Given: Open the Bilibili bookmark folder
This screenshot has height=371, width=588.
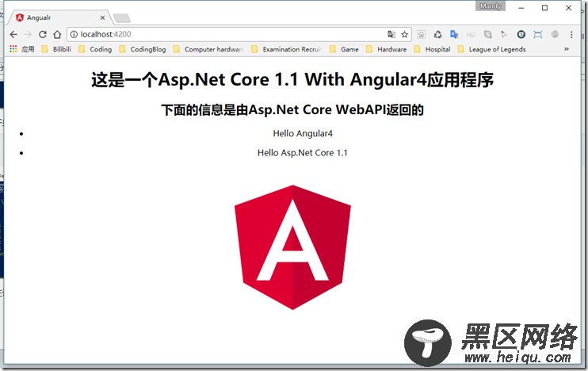Looking at the screenshot, I should click(x=56, y=49).
